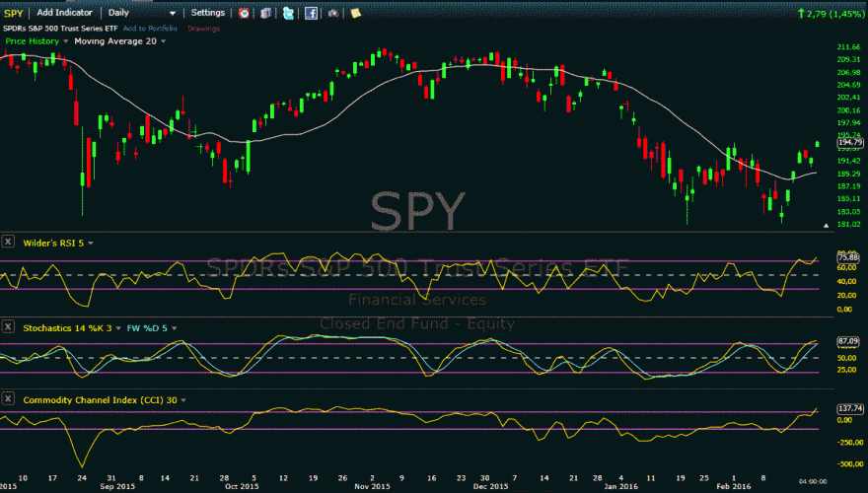Click the Moving Average 20 label
Viewport: 868px width, 493px height.
pos(115,41)
